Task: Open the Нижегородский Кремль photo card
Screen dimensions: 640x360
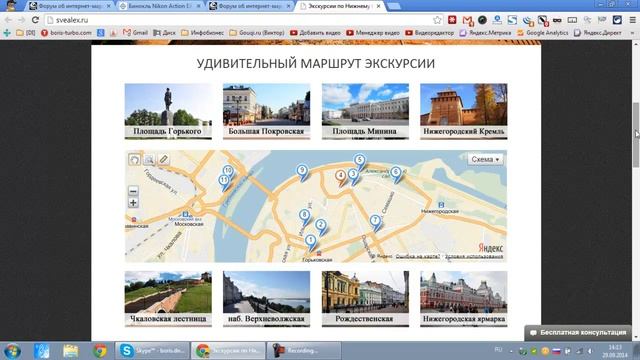Action: tap(464, 111)
